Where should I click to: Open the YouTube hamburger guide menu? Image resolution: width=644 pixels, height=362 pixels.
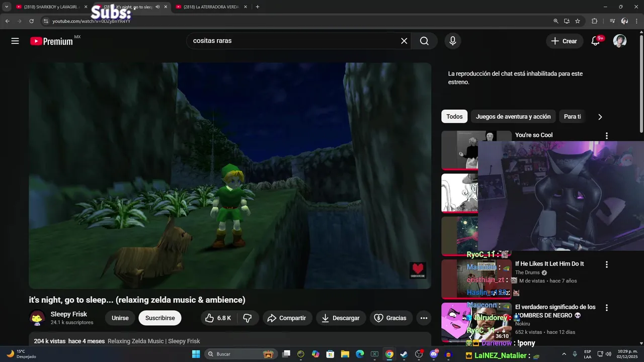coord(15,41)
